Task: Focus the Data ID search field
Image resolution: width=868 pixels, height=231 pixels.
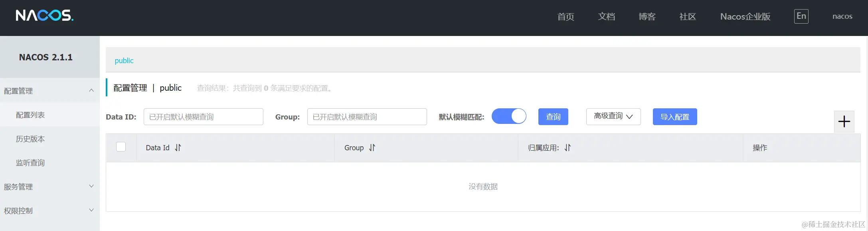Action: 204,117
